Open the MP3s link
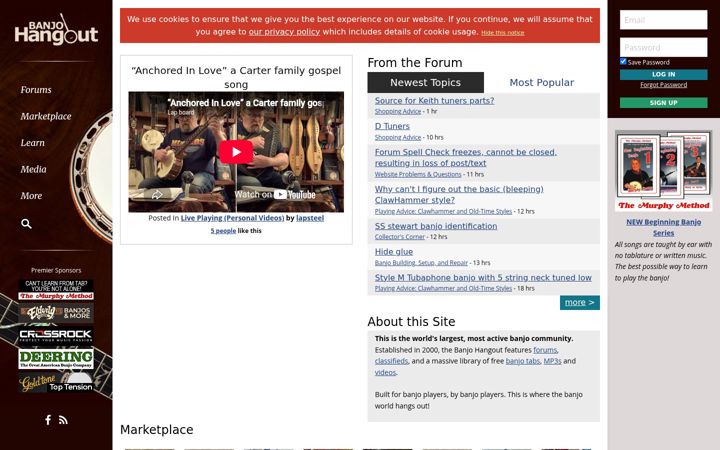The height and width of the screenshot is (450, 720). (x=552, y=361)
